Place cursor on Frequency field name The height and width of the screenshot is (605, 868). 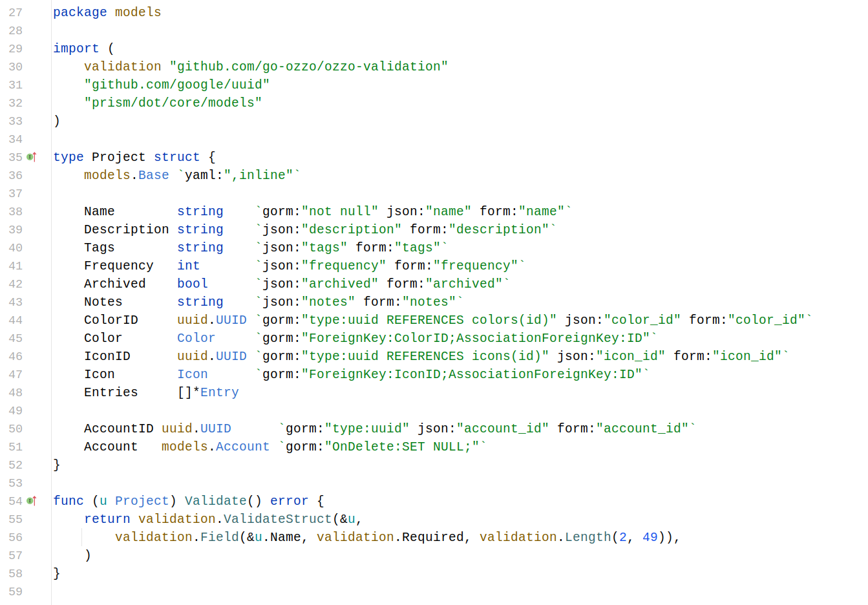[118, 266]
